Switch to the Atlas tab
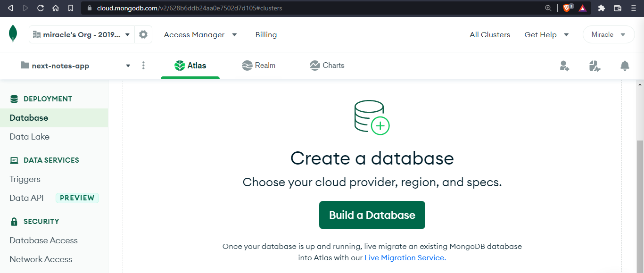 [190, 66]
